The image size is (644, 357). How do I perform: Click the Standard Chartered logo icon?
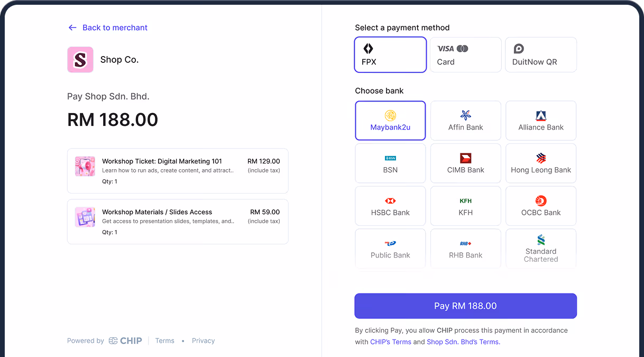coord(541,240)
